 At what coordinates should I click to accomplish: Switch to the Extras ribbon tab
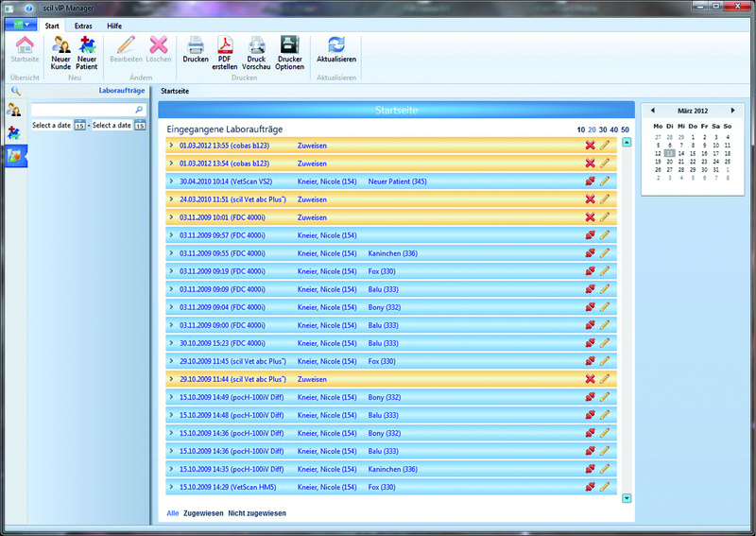[x=84, y=26]
